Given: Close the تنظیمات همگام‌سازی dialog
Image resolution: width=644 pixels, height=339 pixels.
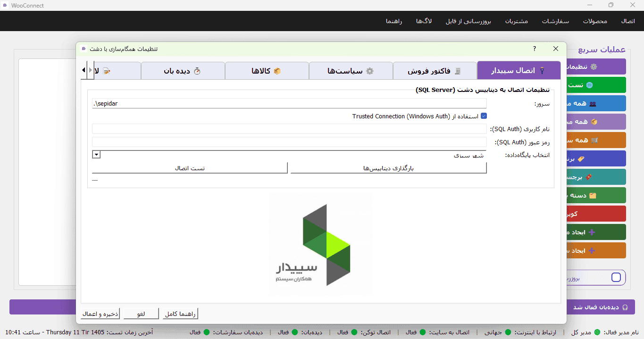Looking at the screenshot, I should [556, 49].
